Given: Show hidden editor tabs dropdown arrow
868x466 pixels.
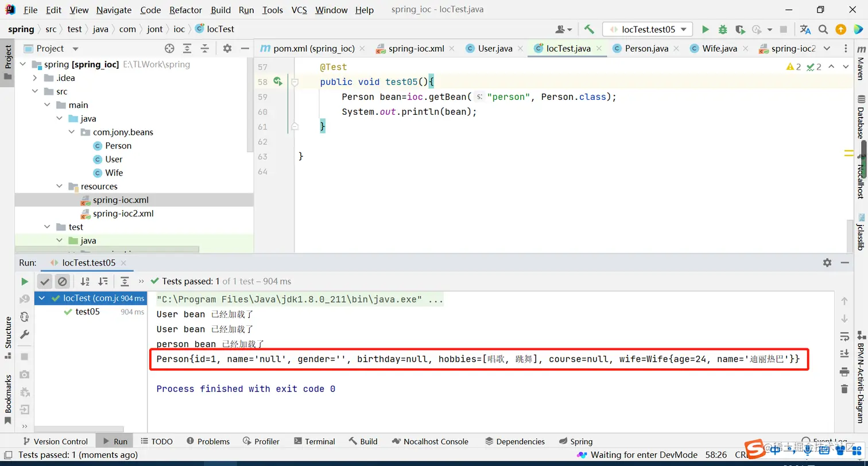Looking at the screenshot, I should [x=827, y=49].
